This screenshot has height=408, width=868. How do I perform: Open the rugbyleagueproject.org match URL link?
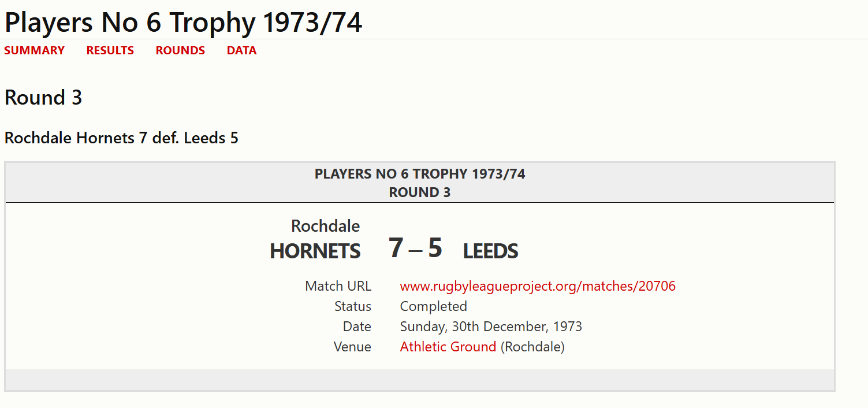coord(537,286)
